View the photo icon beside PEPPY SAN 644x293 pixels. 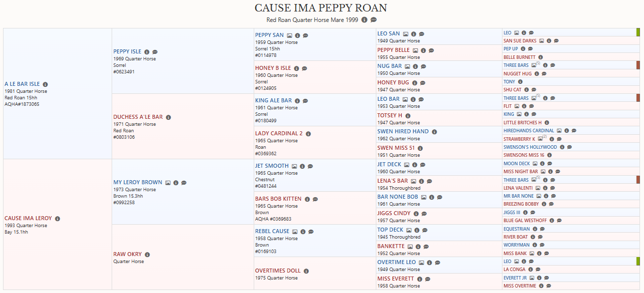click(x=289, y=35)
